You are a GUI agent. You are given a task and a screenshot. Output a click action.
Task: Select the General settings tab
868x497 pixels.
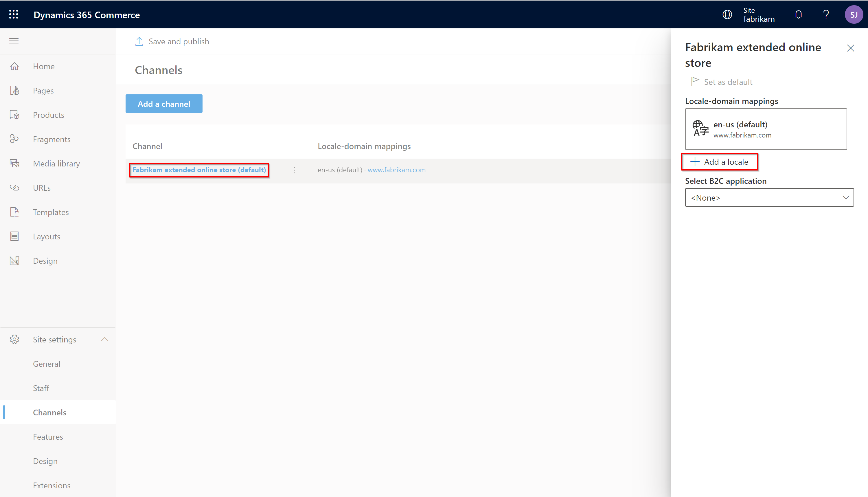(46, 363)
